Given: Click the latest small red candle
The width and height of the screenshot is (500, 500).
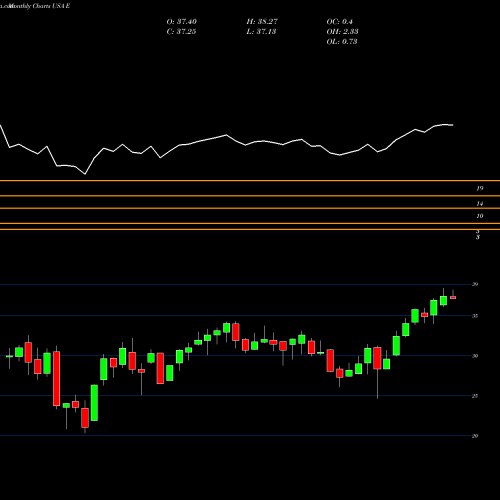Looking at the screenshot, I should (x=453, y=297).
